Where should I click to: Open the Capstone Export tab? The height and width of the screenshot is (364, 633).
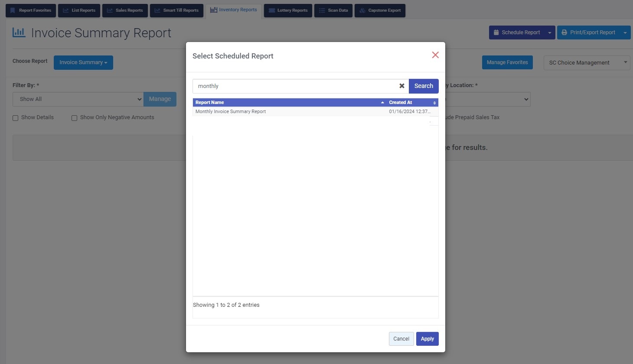380,10
